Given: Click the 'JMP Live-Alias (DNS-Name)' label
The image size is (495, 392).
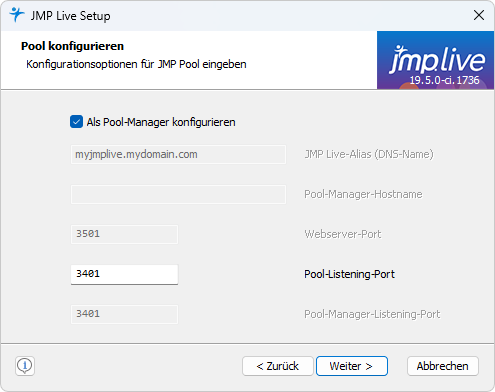Looking at the screenshot, I should [369, 154].
